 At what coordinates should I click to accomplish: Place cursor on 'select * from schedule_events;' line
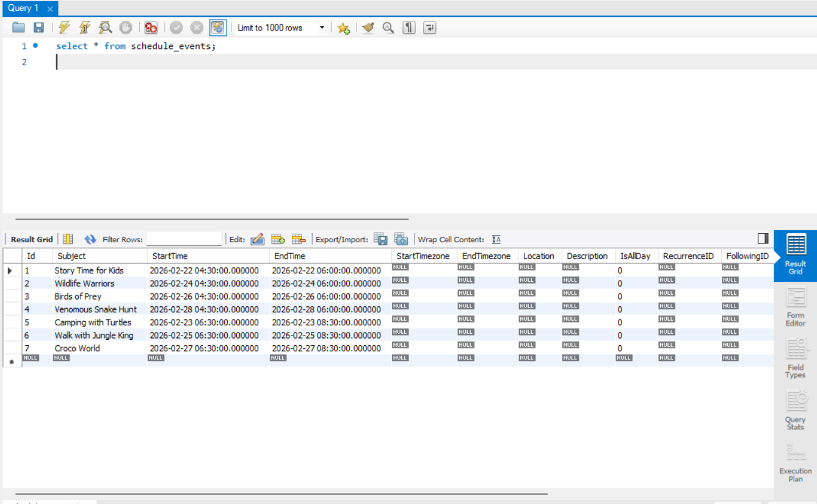coord(136,46)
